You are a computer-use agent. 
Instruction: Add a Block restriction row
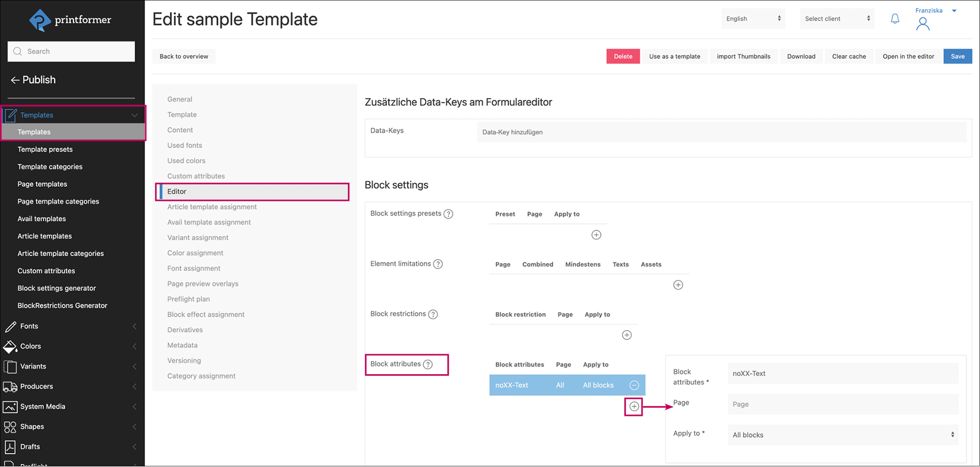(627, 335)
